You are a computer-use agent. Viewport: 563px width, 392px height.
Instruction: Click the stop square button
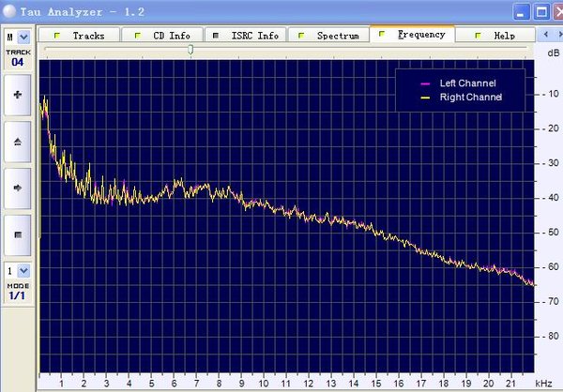point(18,235)
